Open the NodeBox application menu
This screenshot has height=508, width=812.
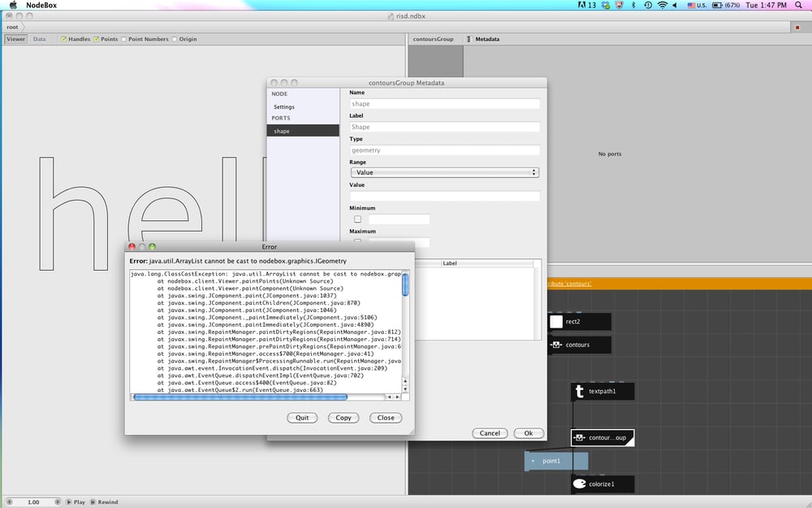click(41, 5)
